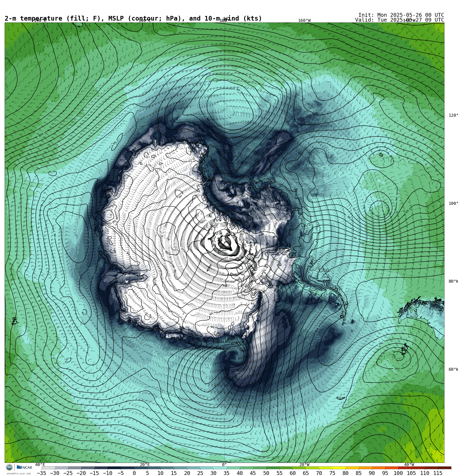Viewport: 458px width, 476px height.
Task: Click the '10' colorbar value
Action: point(161,473)
